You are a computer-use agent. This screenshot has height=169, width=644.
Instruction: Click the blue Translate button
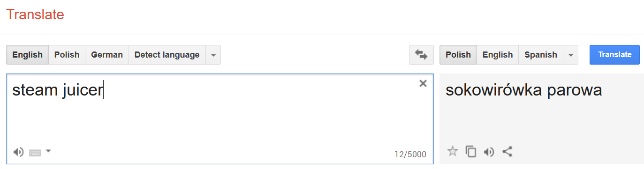[614, 55]
